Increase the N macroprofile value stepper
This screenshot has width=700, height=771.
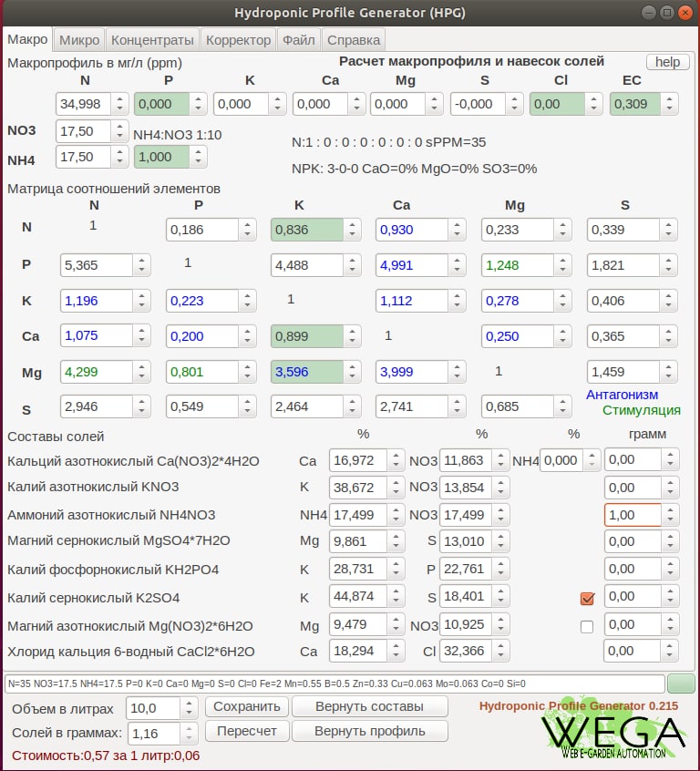click(x=119, y=98)
